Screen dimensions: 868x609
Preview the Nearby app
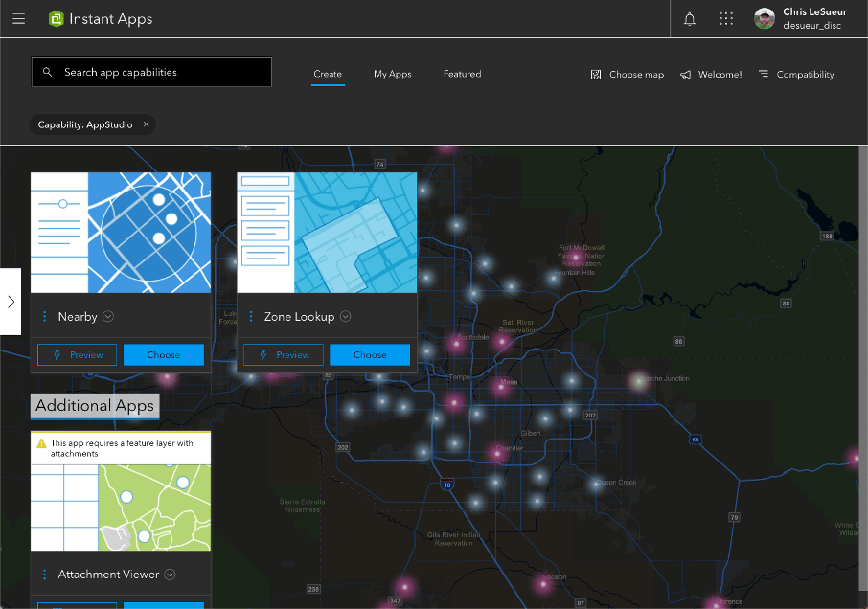(x=77, y=355)
